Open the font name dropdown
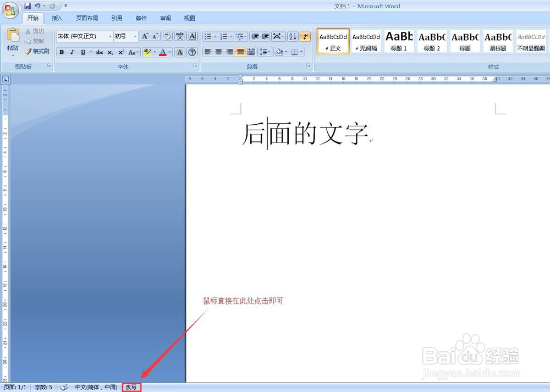 point(111,36)
